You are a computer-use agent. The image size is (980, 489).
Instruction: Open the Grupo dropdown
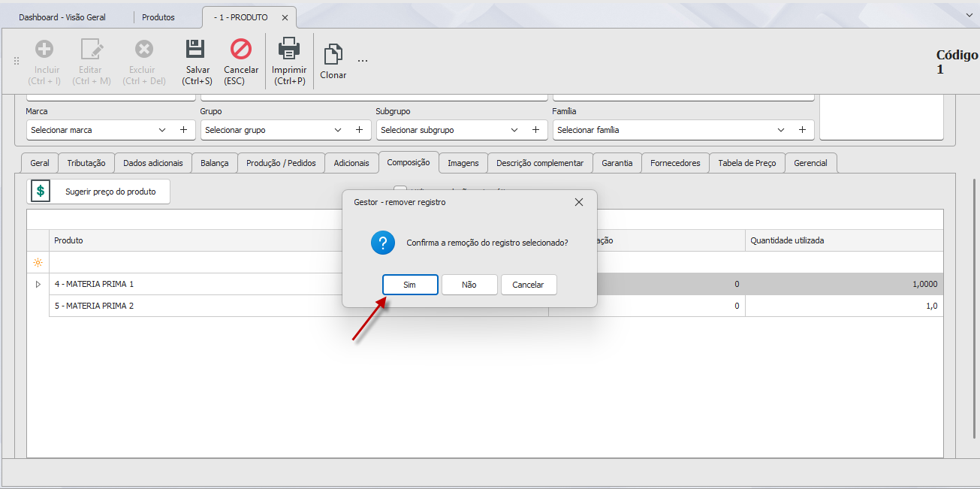(x=338, y=130)
